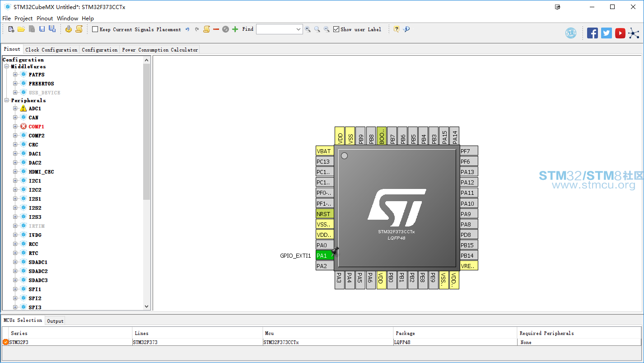Click the STM32F373CCTx Mcu table cell
The width and height of the screenshot is (644, 363).
[x=328, y=342]
